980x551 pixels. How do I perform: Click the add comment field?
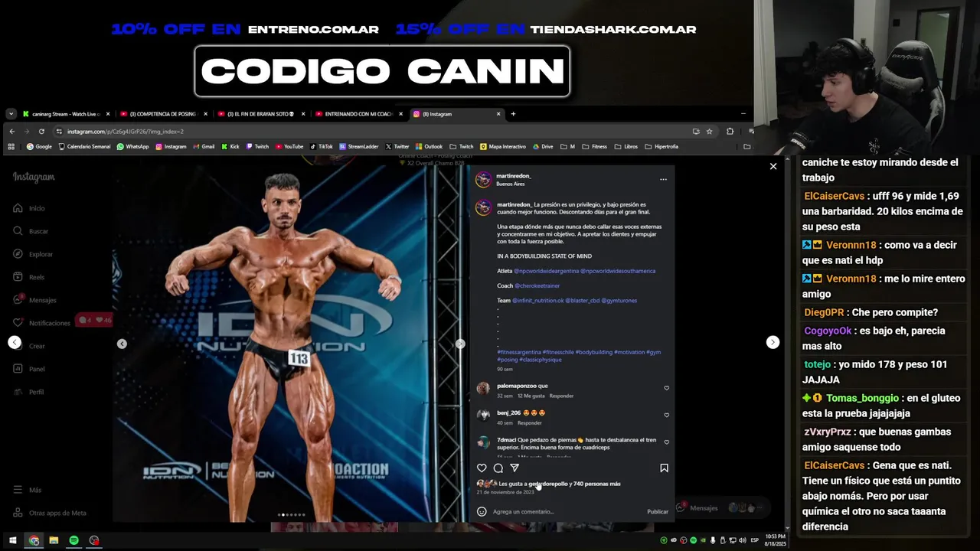[x=567, y=511]
